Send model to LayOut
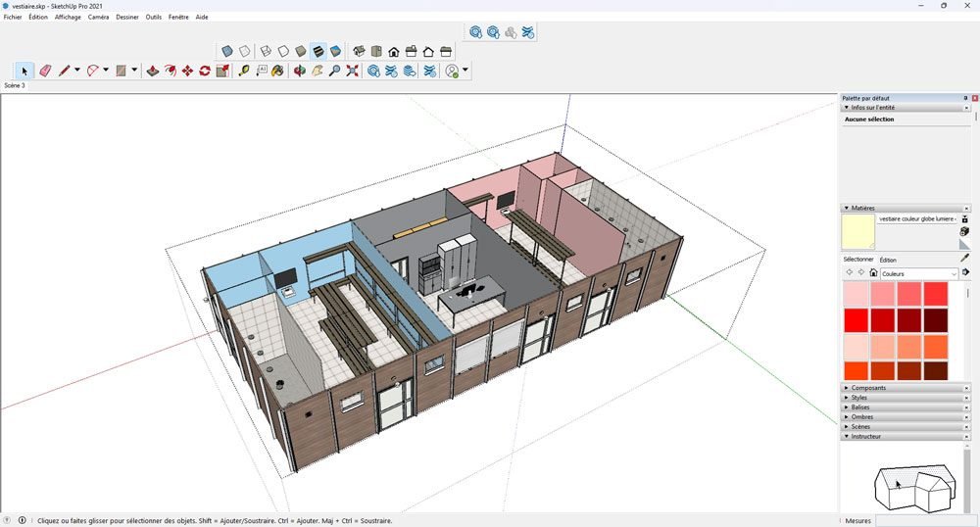 pos(410,72)
